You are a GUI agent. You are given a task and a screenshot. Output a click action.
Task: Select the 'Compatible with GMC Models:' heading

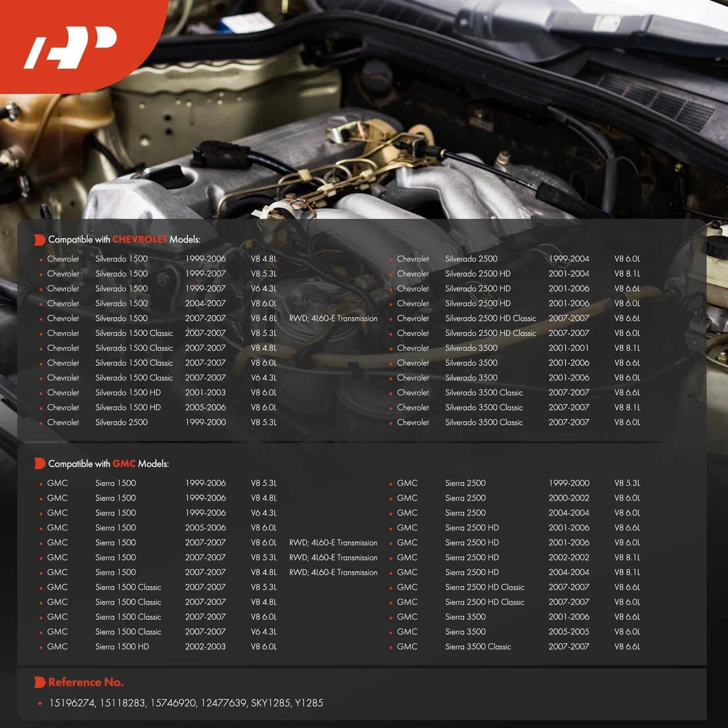[x=108, y=464]
